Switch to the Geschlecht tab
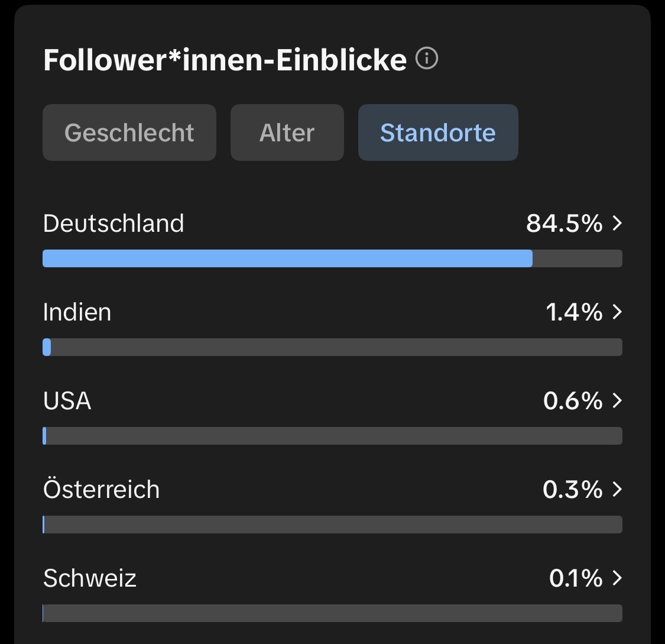The image size is (665, 644). pyautogui.click(x=129, y=132)
